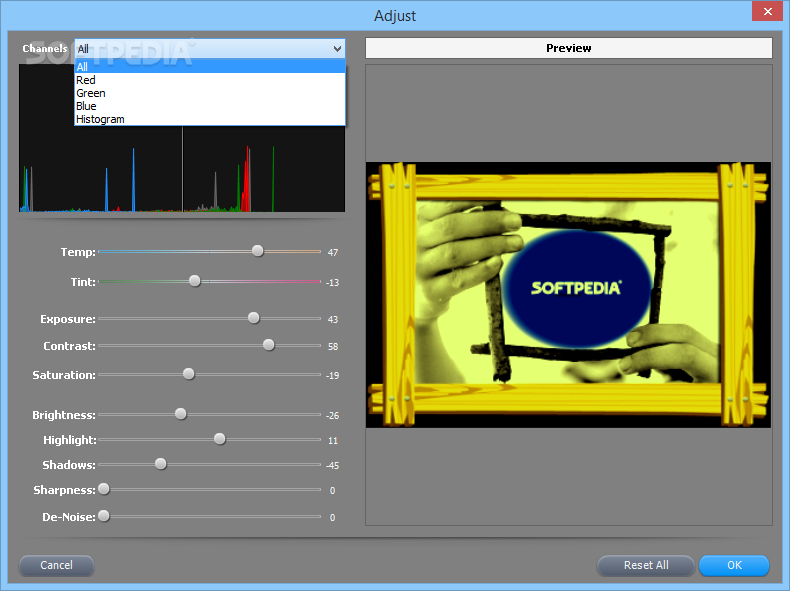Click the Tint slider handle

[x=194, y=281]
